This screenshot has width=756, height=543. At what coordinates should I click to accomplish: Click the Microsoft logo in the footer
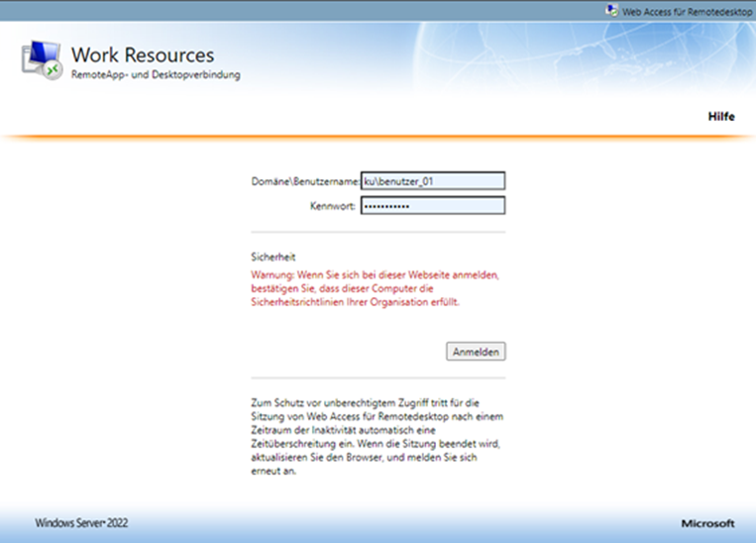pyautogui.click(x=707, y=523)
